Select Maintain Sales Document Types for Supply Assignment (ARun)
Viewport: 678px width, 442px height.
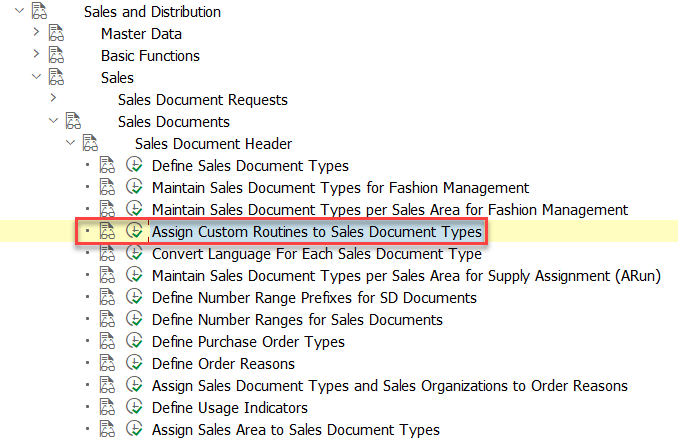406,275
